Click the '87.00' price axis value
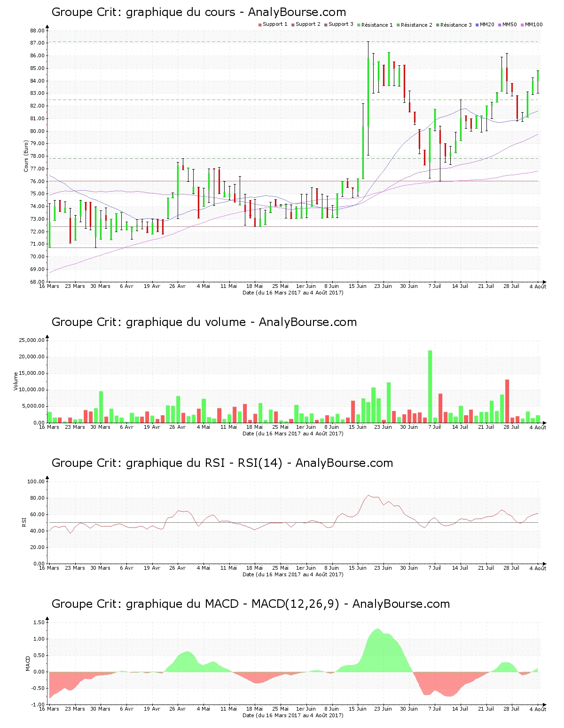Screen dimensions: 564x728 (x=38, y=43)
